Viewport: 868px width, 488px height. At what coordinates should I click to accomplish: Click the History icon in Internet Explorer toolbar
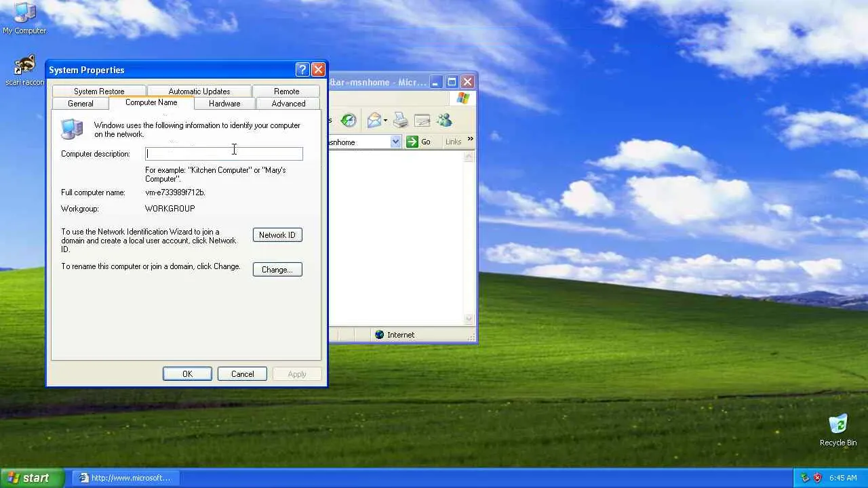[349, 121]
